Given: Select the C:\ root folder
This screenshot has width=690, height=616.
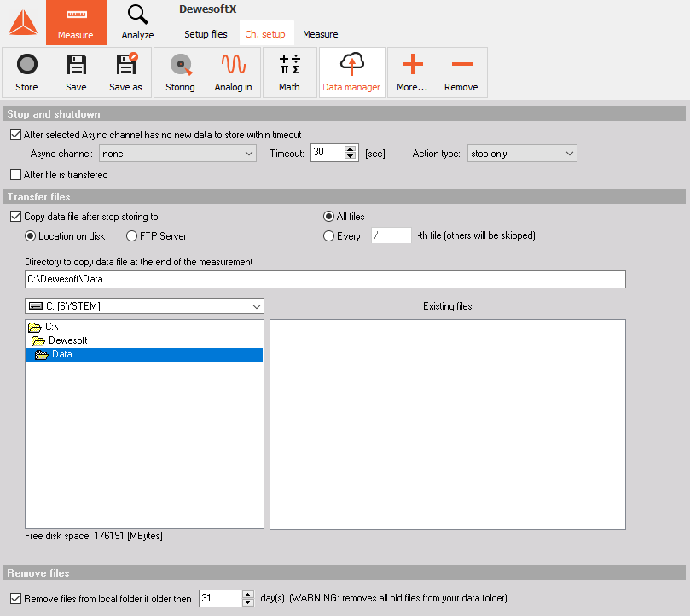Looking at the screenshot, I should [x=43, y=327].
